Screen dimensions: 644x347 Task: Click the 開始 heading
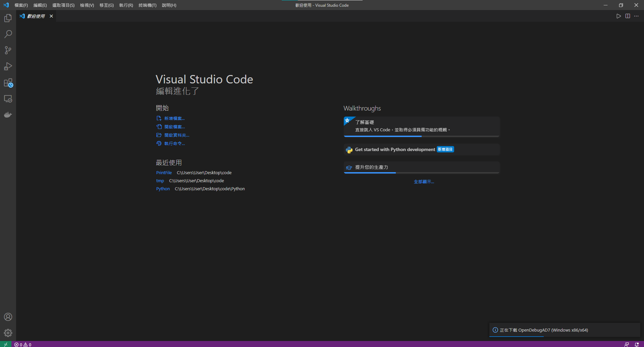point(162,108)
